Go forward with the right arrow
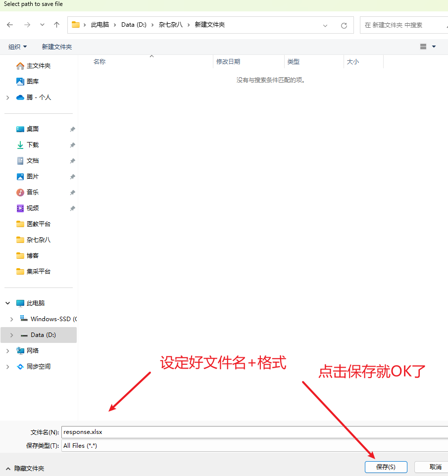 (x=27, y=25)
